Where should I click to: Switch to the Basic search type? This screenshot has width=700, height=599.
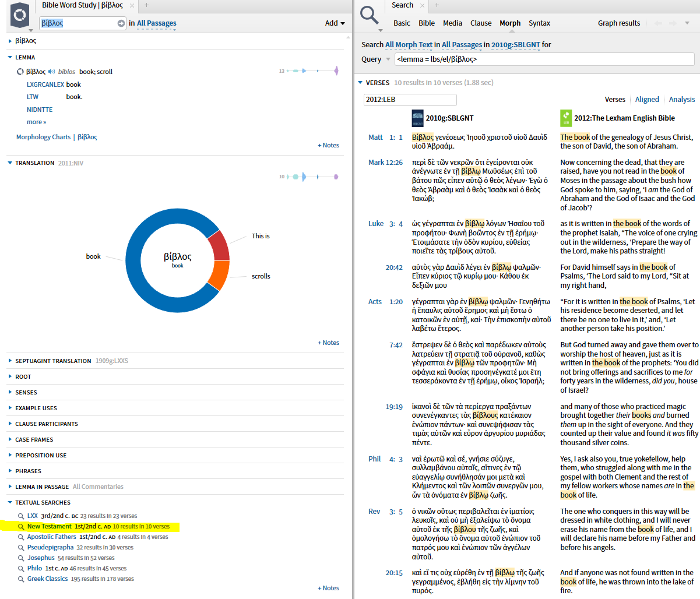[x=402, y=23]
